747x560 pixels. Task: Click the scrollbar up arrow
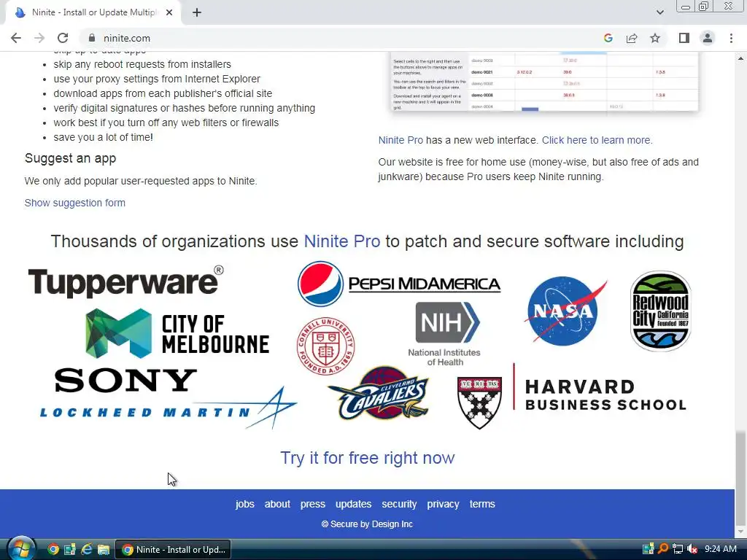pos(740,58)
